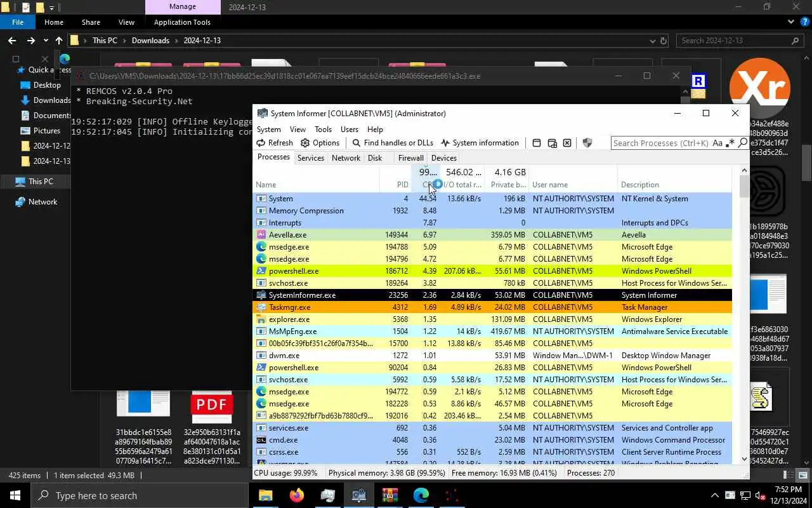The height and width of the screenshot is (508, 812).
Task: Open recent locations dropdown in File Explorer
Action: click(x=45, y=41)
